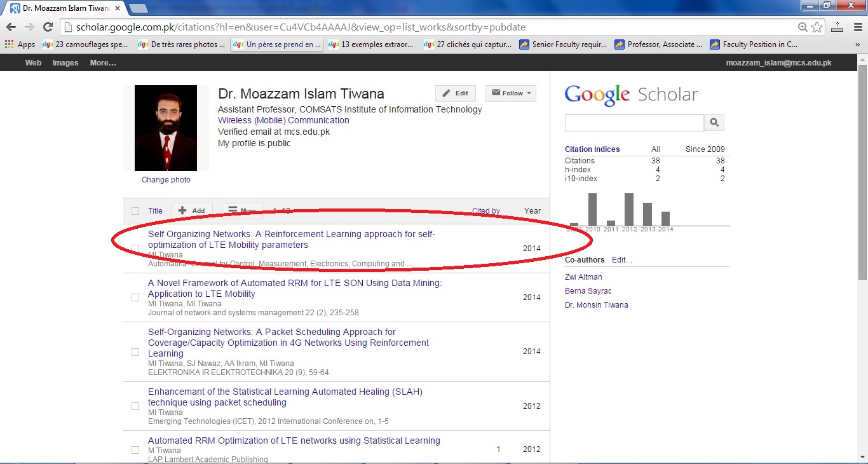This screenshot has height=464, width=868.
Task: Open the Follow envelope dropdown
Action: pos(511,93)
